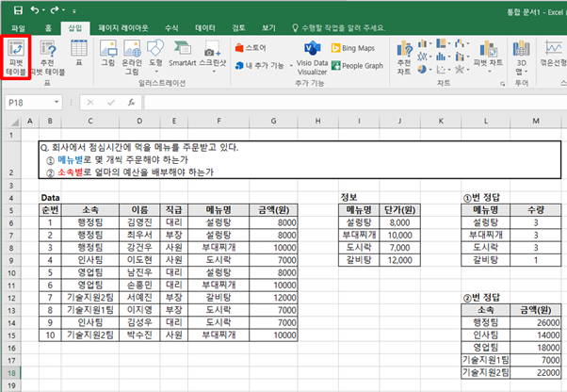Image resolution: width=567 pixels, height=392 pixels.
Task: Select cell containing 박수진
Action: [139, 335]
